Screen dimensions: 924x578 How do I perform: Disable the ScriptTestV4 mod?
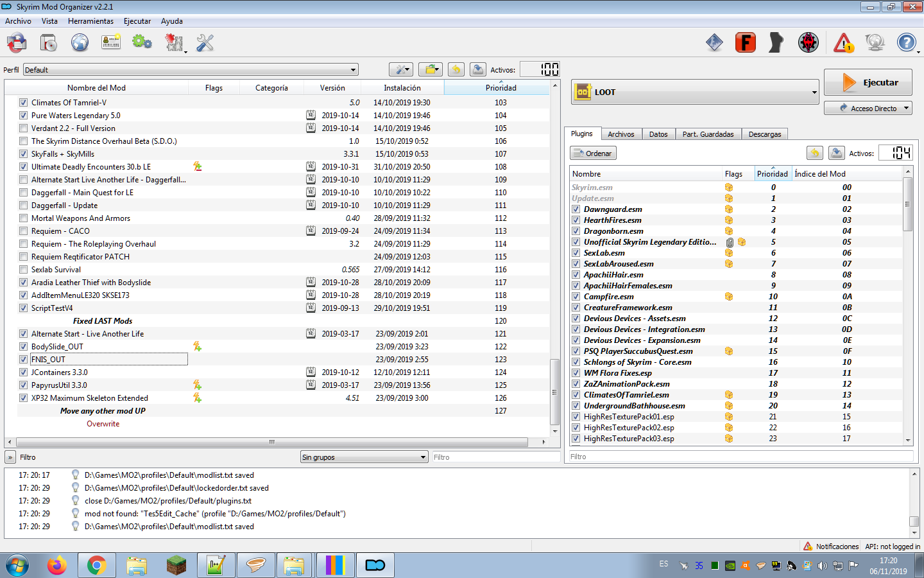point(23,308)
